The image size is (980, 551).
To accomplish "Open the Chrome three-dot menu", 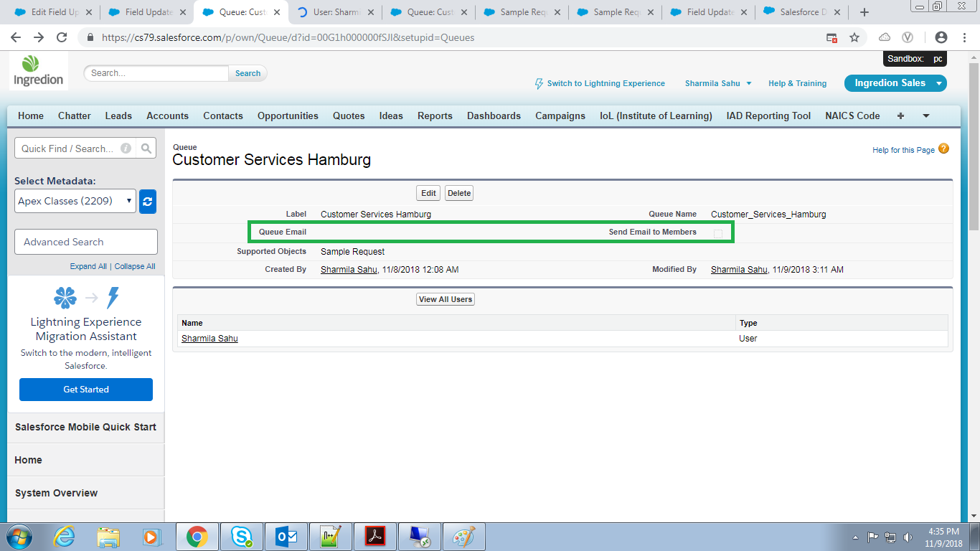I will point(964,37).
